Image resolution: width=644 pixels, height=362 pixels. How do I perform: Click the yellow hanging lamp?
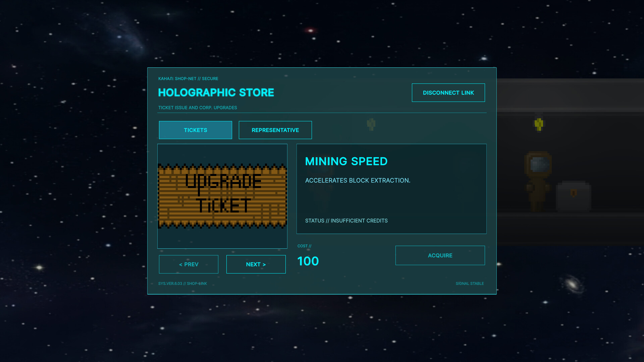tap(539, 124)
